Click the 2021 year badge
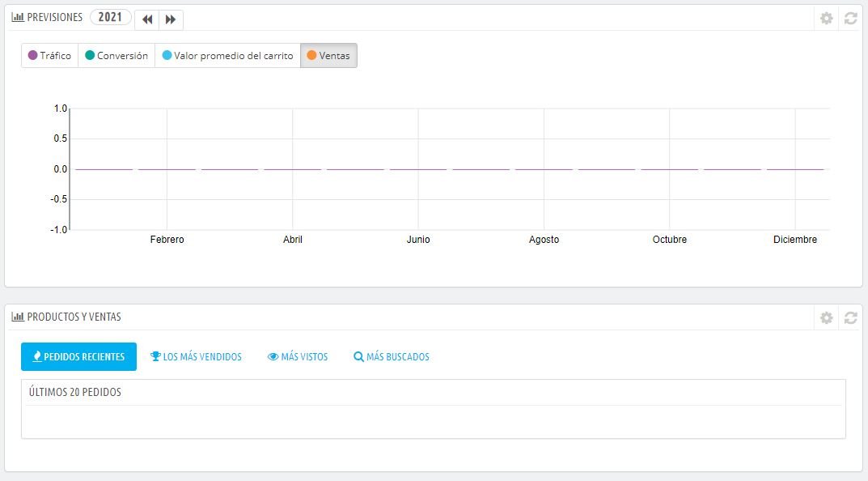This screenshot has width=868, height=481. tap(110, 17)
